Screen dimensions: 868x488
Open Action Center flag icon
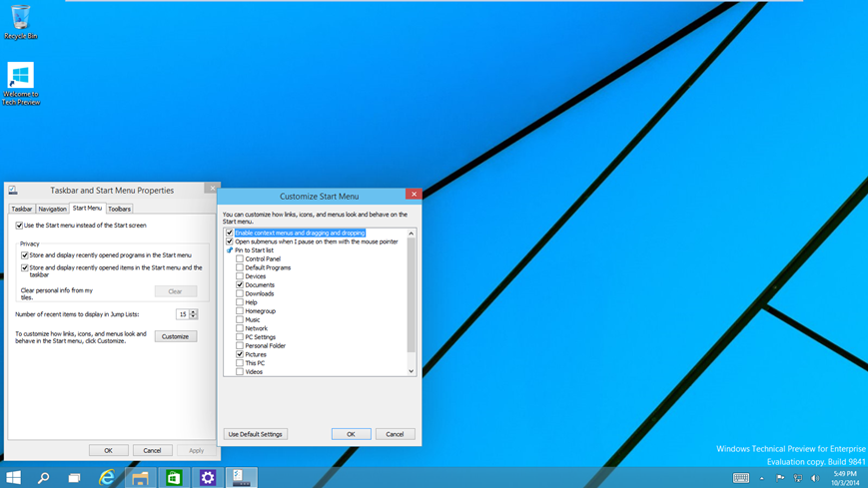tap(780, 478)
